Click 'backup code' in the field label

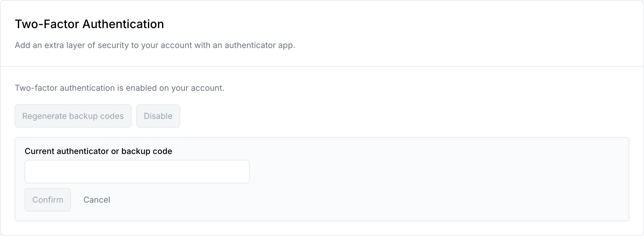pyautogui.click(x=147, y=151)
